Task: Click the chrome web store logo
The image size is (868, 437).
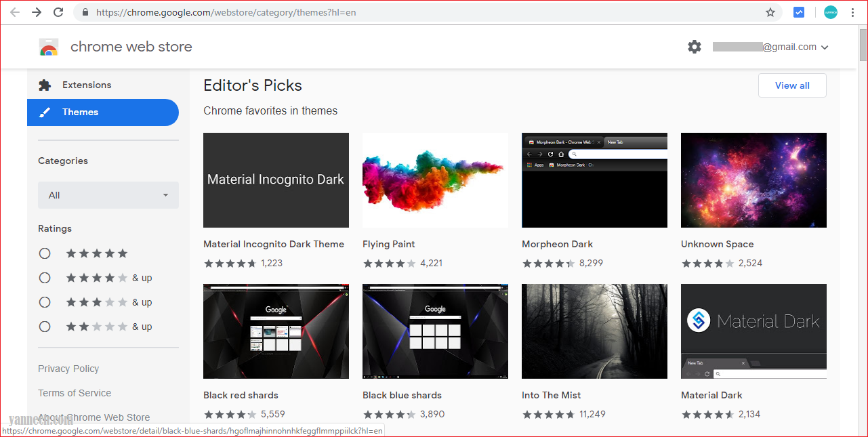Action: [49, 46]
